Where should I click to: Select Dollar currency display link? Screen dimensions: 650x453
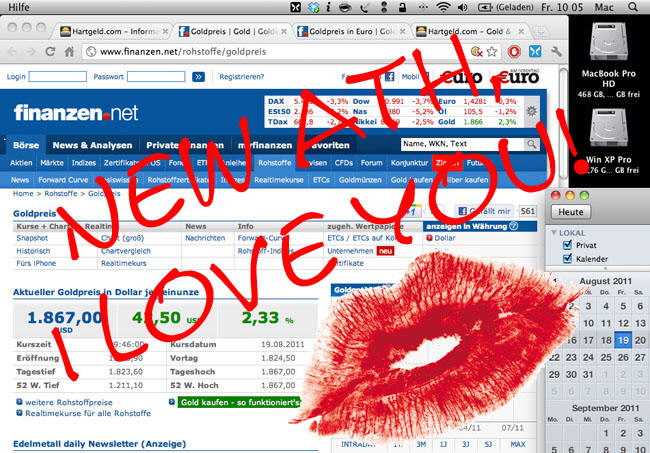(x=444, y=238)
